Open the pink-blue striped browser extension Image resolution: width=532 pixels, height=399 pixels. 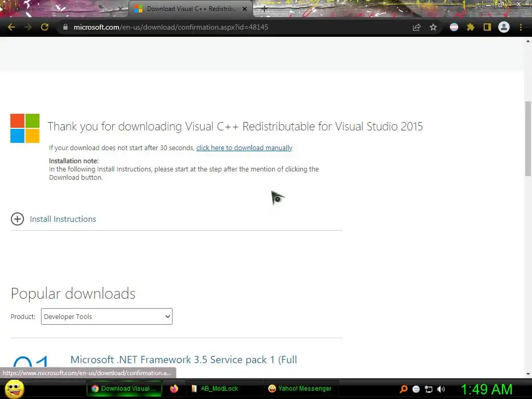[x=454, y=27]
